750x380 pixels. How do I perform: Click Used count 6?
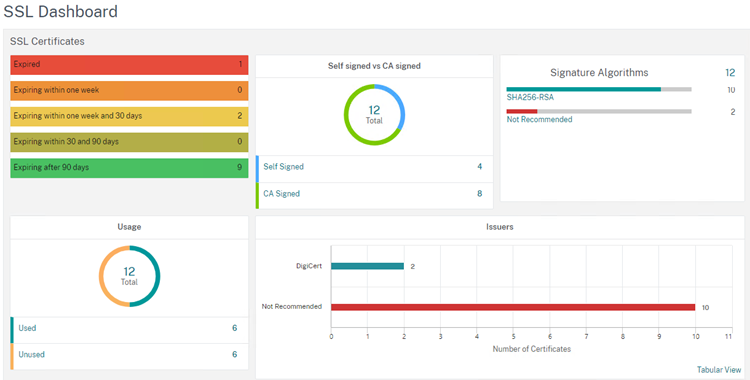point(234,328)
